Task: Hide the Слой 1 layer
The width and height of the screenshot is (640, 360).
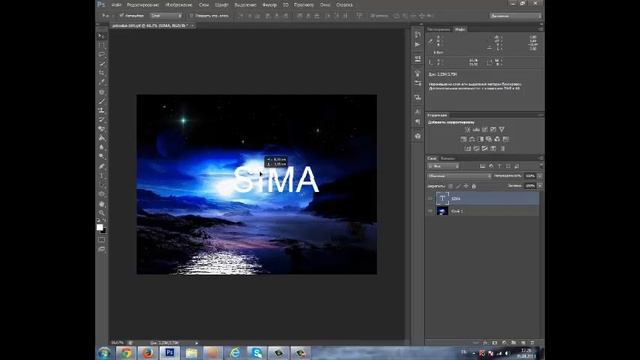Action: 430,211
